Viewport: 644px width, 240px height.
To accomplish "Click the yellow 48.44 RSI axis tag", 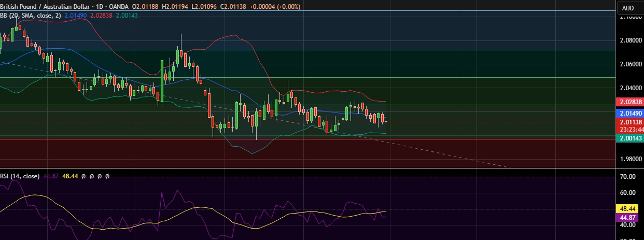I will [x=628, y=209].
